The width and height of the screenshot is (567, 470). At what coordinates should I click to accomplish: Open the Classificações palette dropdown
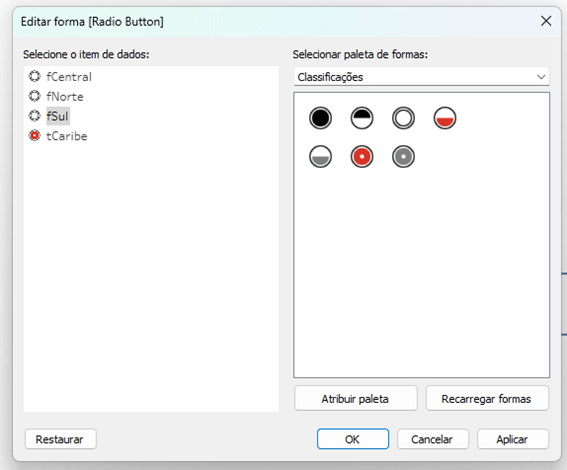[422, 77]
